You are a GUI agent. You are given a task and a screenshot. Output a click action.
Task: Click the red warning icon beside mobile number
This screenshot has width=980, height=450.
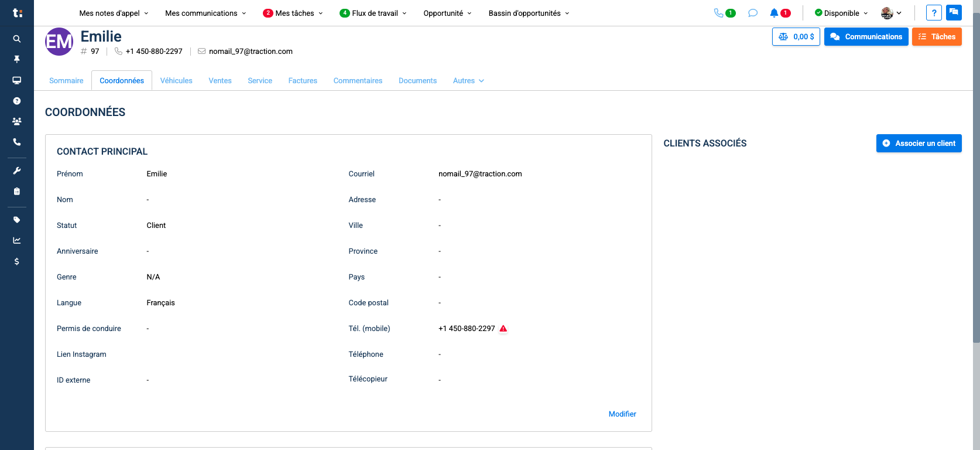[503, 329]
